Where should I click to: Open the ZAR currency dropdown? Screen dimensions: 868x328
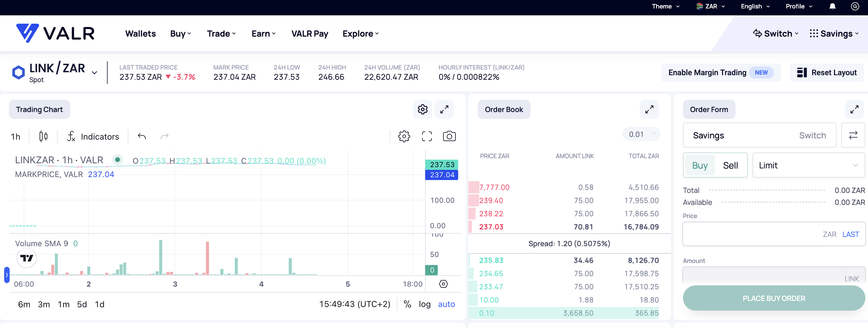tap(711, 6)
